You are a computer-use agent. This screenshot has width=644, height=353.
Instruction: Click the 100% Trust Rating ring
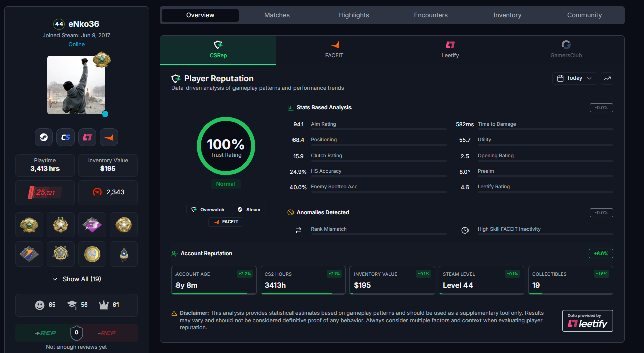(x=225, y=146)
